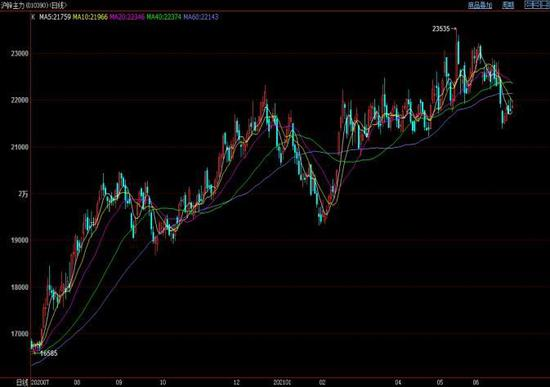Select the 202007 date on time axis
This screenshot has width=550, height=387.
40,382
